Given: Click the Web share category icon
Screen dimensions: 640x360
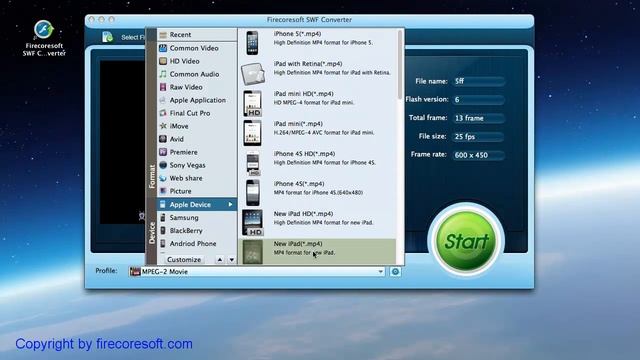Looking at the screenshot, I should (163, 178).
